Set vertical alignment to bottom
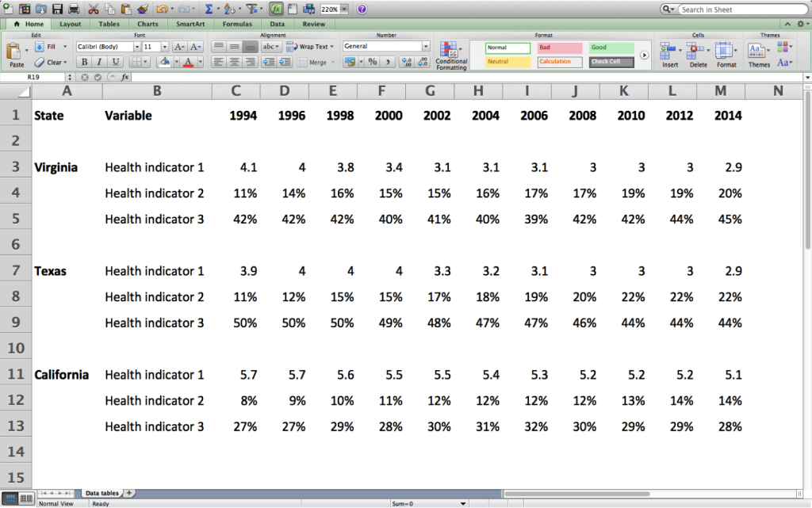This screenshot has width=812, height=508. click(x=250, y=47)
